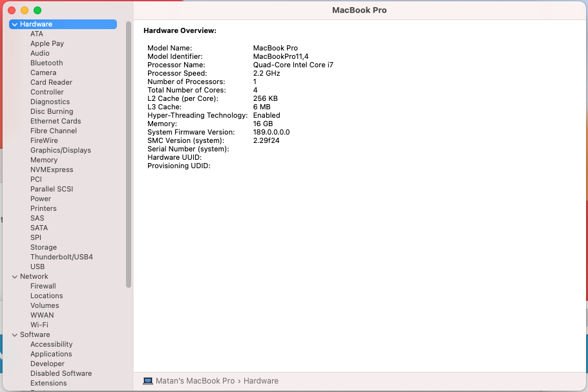Viewport: 588px width, 392px height.
Task: Open the Memory sidebar item
Action: click(x=44, y=160)
